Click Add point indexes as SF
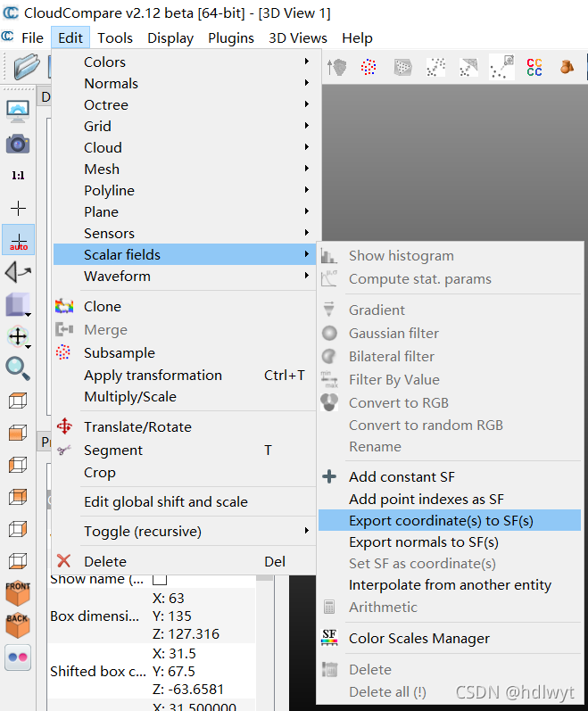The height and width of the screenshot is (711, 588). tap(450, 499)
